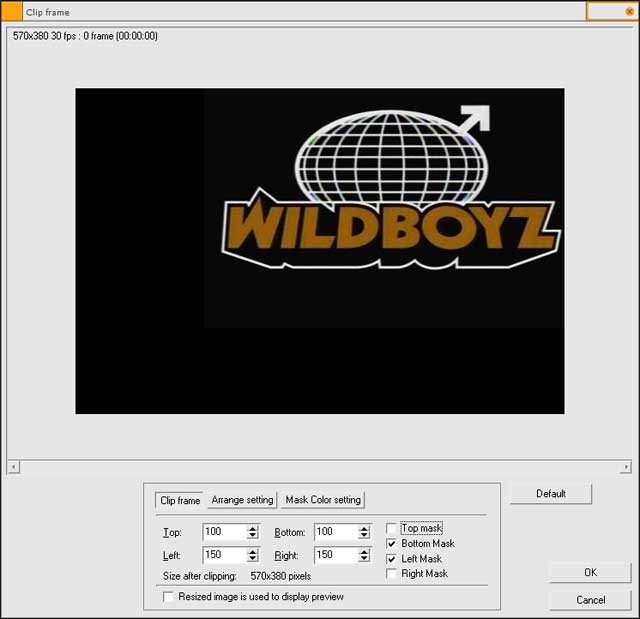The width and height of the screenshot is (640, 619).
Task: Click the 570x380 30 fps frame info text
Action: tap(85, 36)
